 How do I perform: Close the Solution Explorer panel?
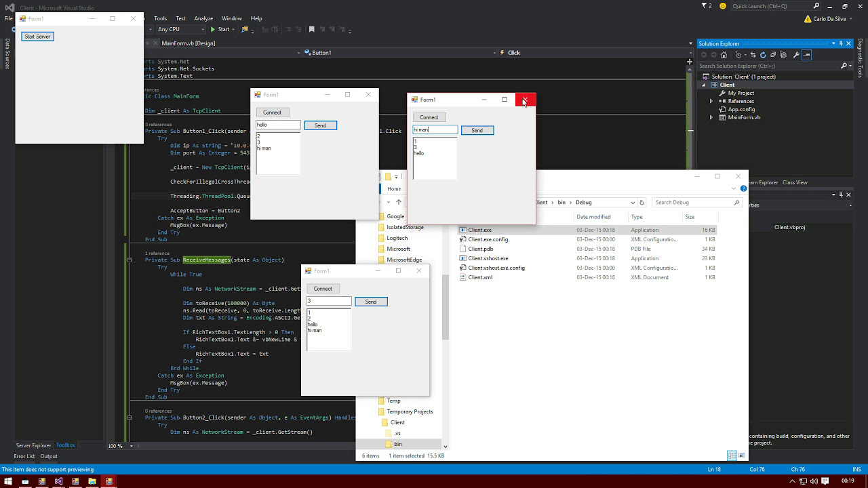point(850,43)
